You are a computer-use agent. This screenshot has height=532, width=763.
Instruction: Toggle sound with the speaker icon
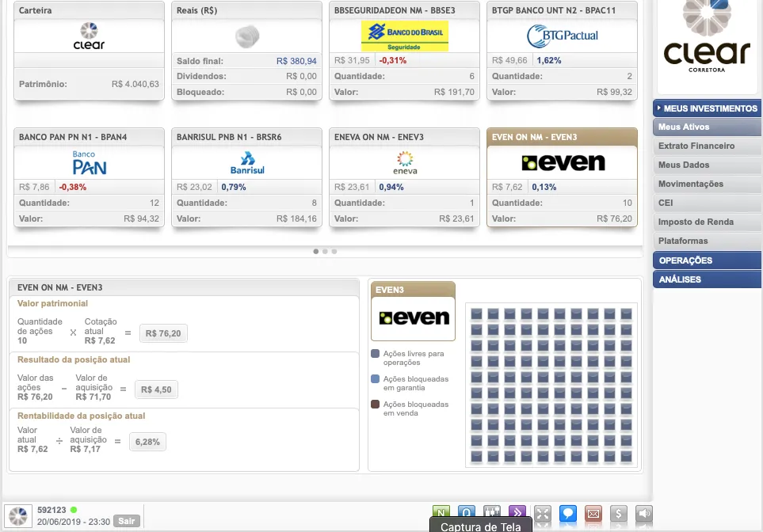tap(644, 514)
